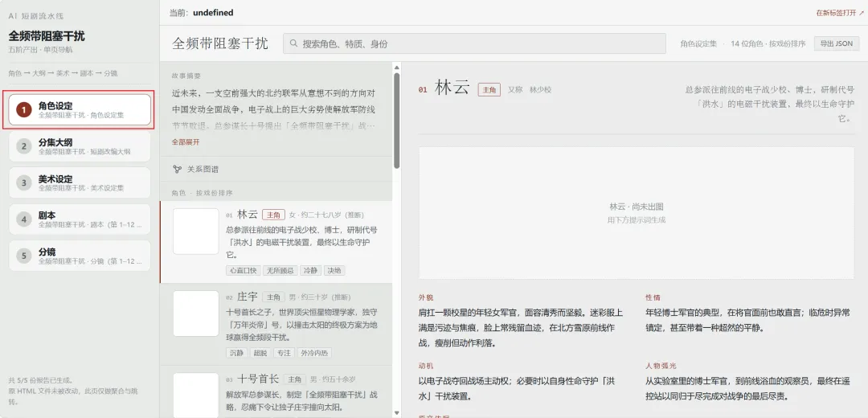Click the 决绝 trait tag
868x418 pixels.
click(x=334, y=271)
